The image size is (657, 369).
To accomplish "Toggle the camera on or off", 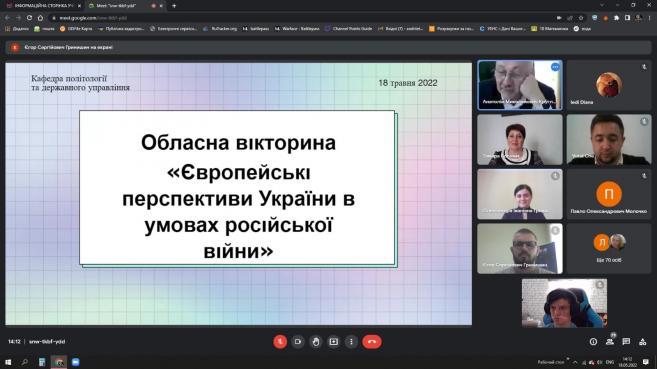I will pyautogui.click(x=298, y=342).
